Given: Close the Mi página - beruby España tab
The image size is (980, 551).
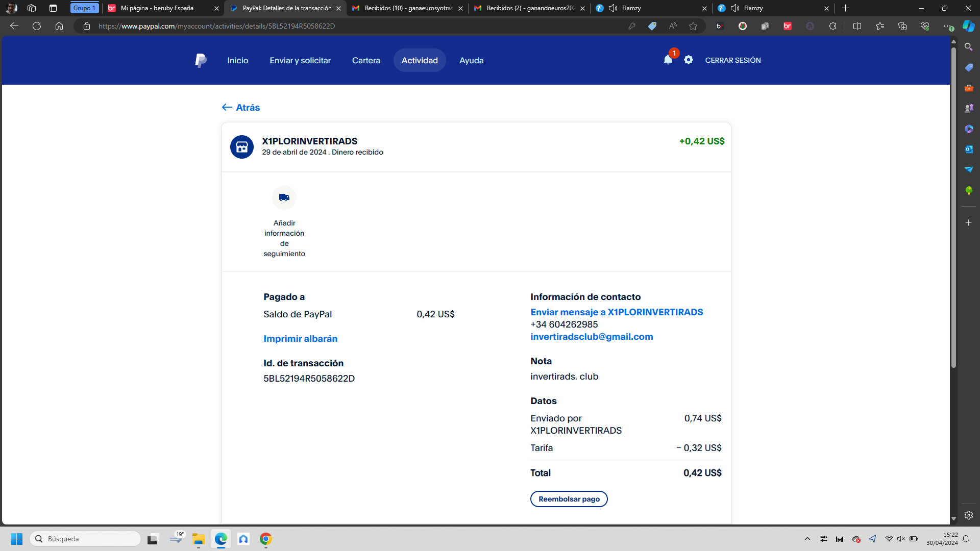Looking at the screenshot, I should click(x=216, y=8).
